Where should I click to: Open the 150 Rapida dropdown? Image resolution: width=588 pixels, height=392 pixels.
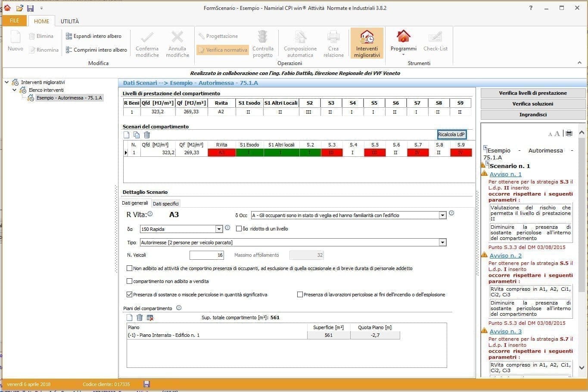point(219,229)
